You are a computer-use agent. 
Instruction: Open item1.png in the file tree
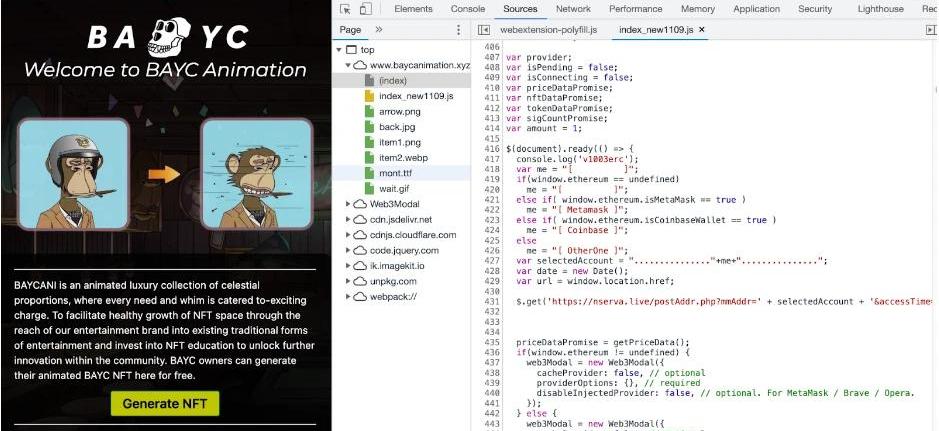click(x=399, y=142)
